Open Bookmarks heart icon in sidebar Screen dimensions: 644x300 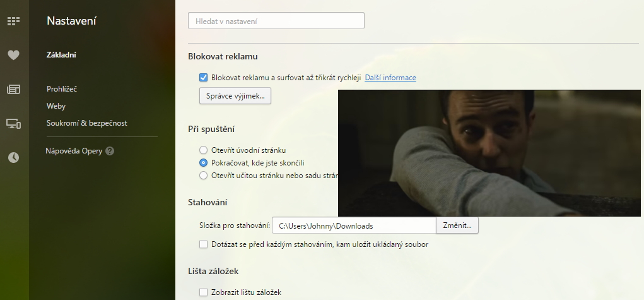point(13,55)
